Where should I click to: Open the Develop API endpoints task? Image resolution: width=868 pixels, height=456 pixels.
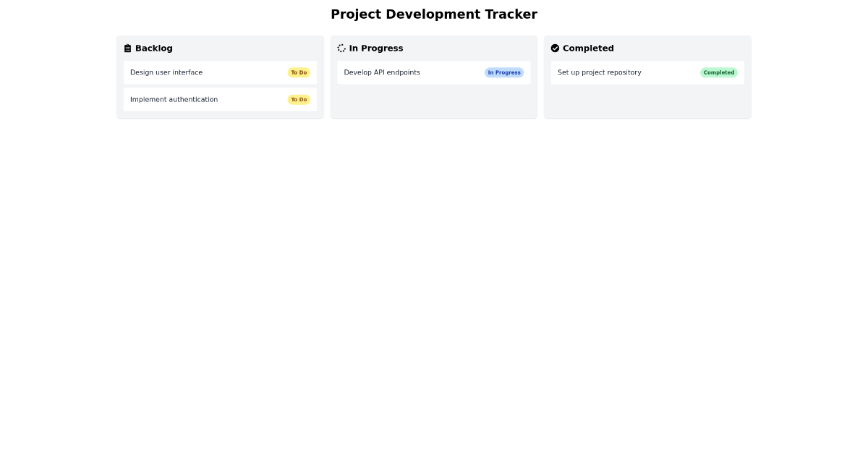[x=434, y=72]
